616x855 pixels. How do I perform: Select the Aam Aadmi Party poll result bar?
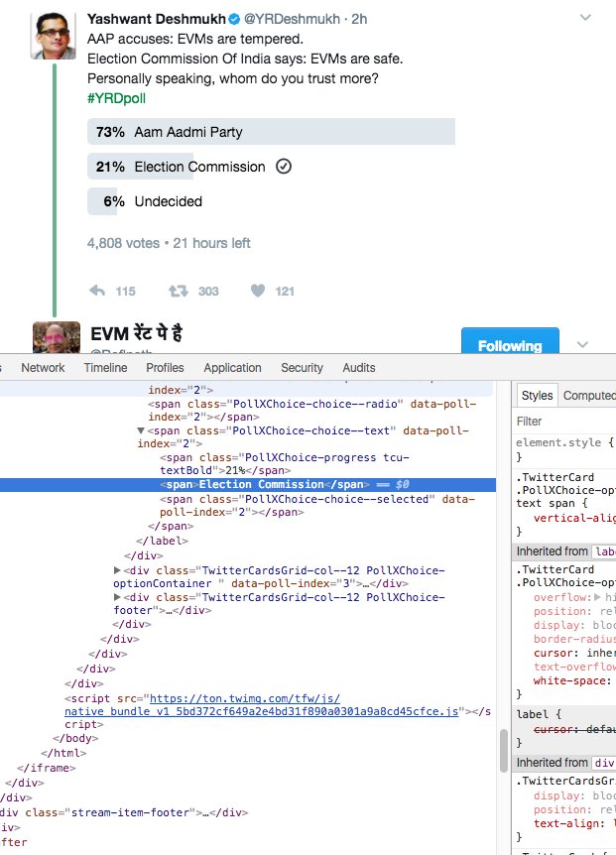pyautogui.click(x=271, y=132)
